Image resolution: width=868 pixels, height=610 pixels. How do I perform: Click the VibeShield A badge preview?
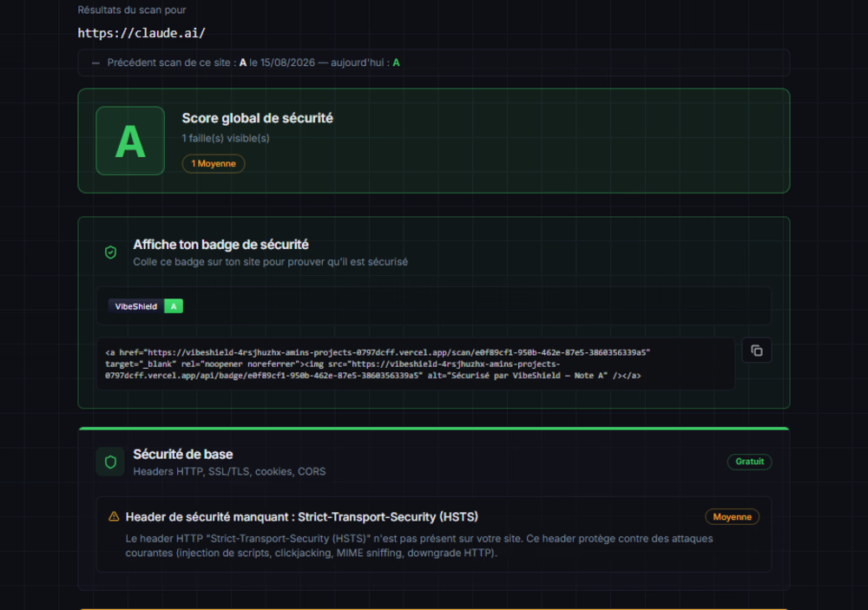pyautogui.click(x=146, y=306)
